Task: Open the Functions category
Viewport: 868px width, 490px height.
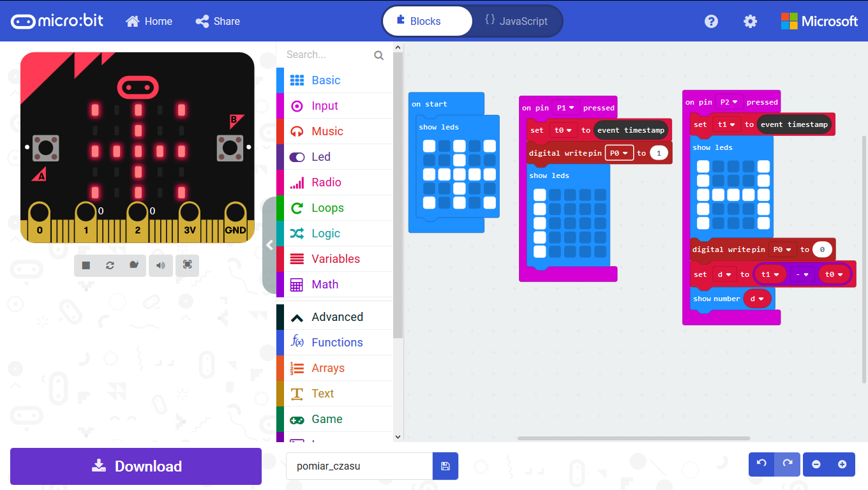Action: point(335,343)
